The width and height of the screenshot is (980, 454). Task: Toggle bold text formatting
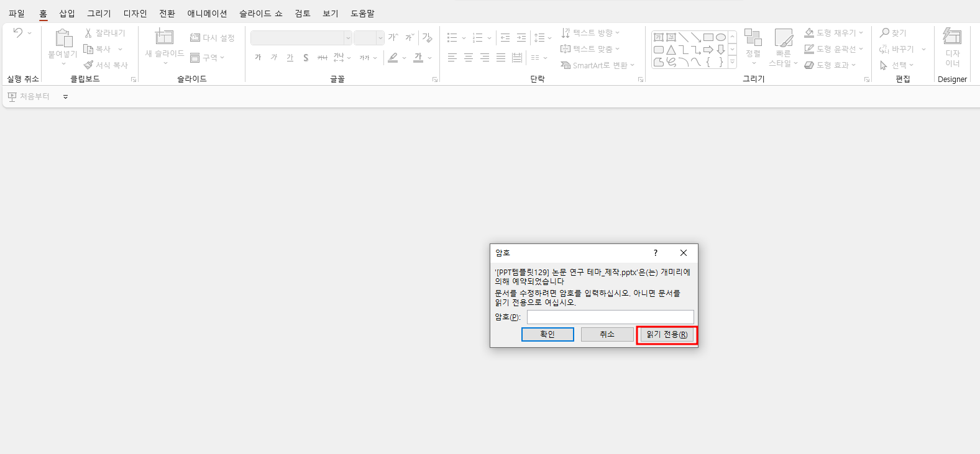(x=258, y=58)
